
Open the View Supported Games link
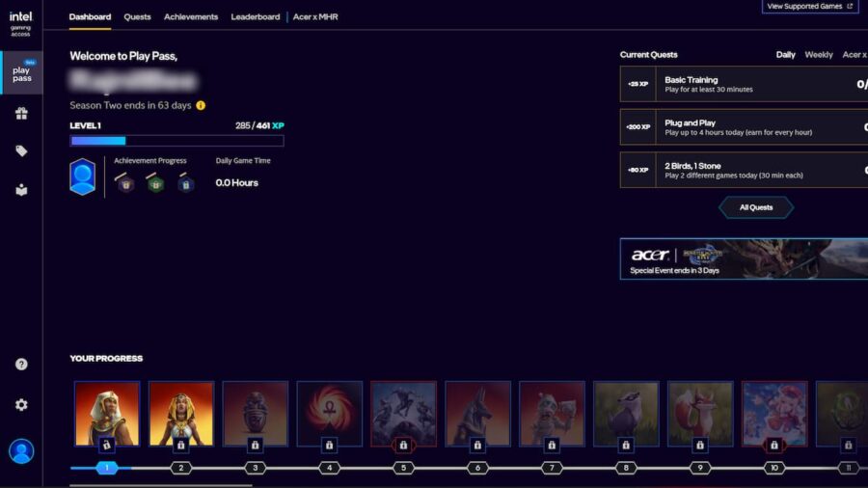[x=810, y=7]
